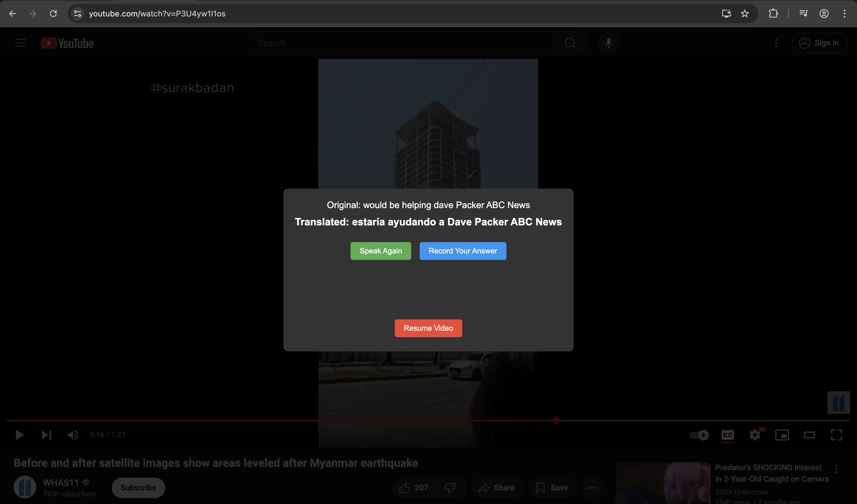Toggle closed captions CC button
The height and width of the screenshot is (504, 857).
click(727, 435)
